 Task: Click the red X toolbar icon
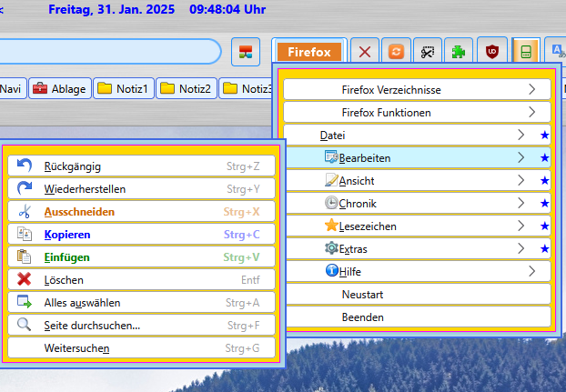(x=365, y=51)
